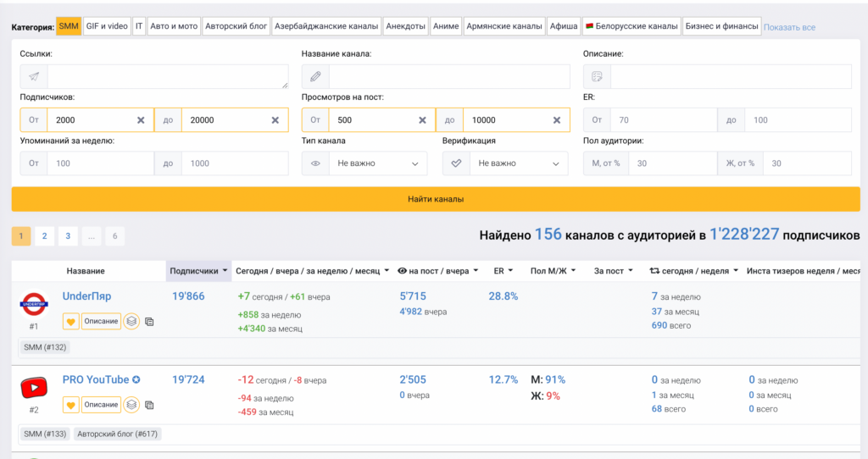Clear the subscribers minimum value 2000
868x459 pixels.
pos(141,120)
